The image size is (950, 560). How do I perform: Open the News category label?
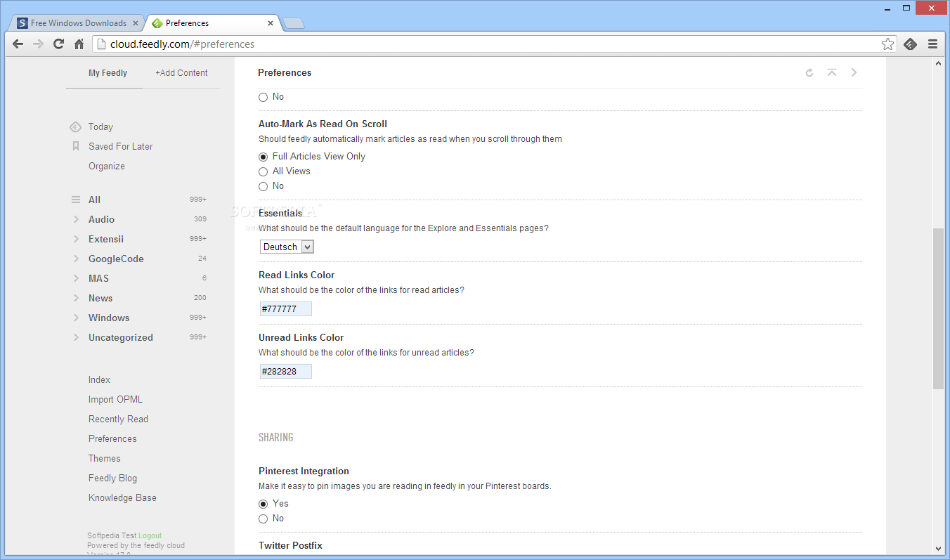click(x=100, y=298)
